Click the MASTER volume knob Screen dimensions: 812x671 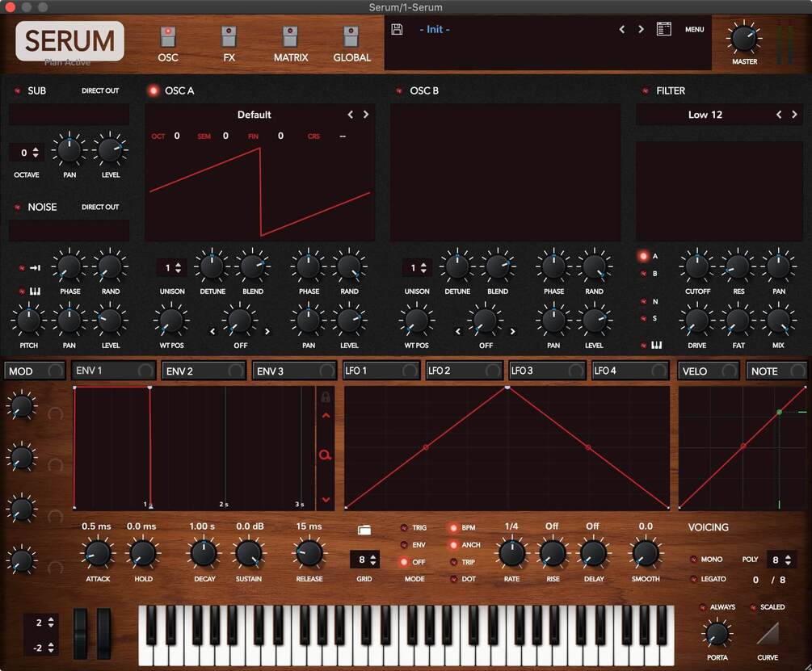point(743,39)
